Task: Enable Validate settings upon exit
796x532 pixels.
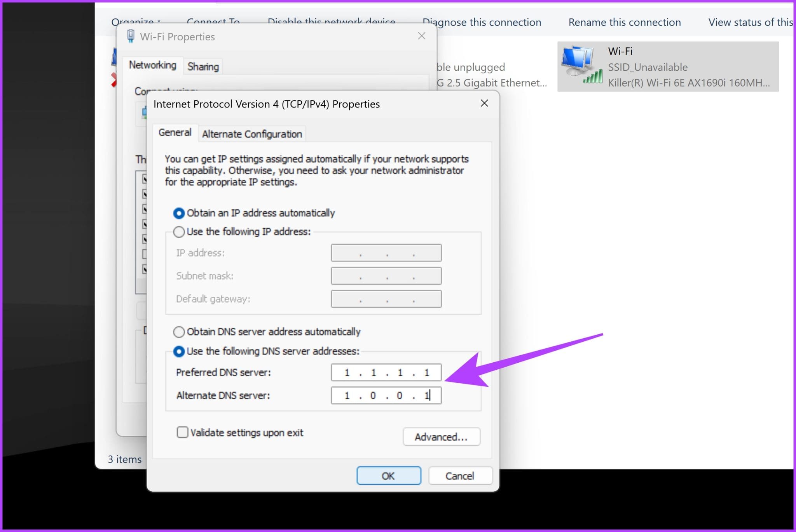Action: click(182, 432)
